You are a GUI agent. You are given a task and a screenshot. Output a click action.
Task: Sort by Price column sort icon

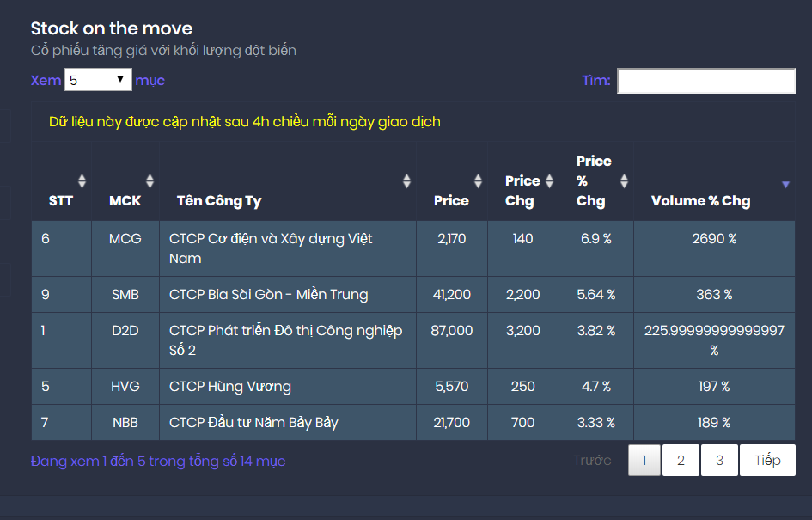[x=478, y=180]
